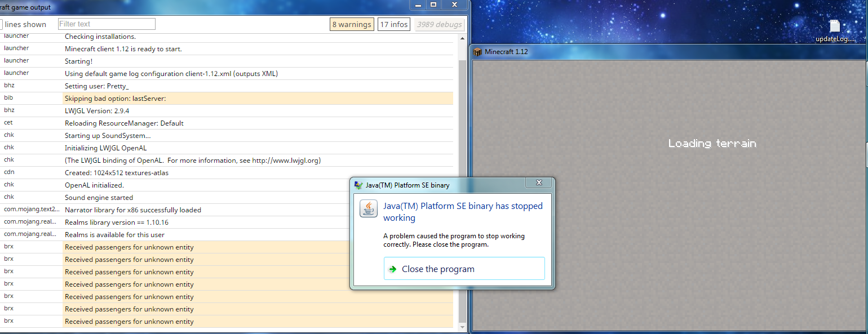The image size is (868, 334).
Task: Select the 'Starting!' log row
Action: click(227, 61)
